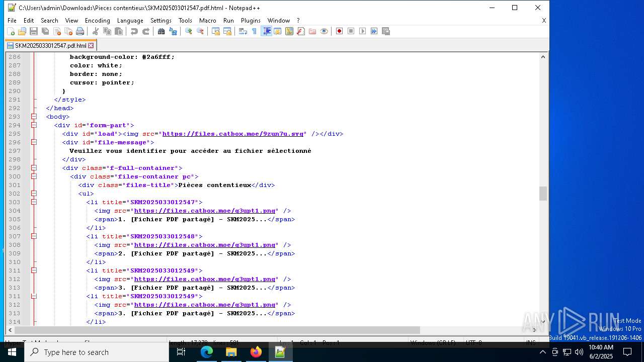Open the Edit menu
Screen dimensions: 644x362
point(29,21)
